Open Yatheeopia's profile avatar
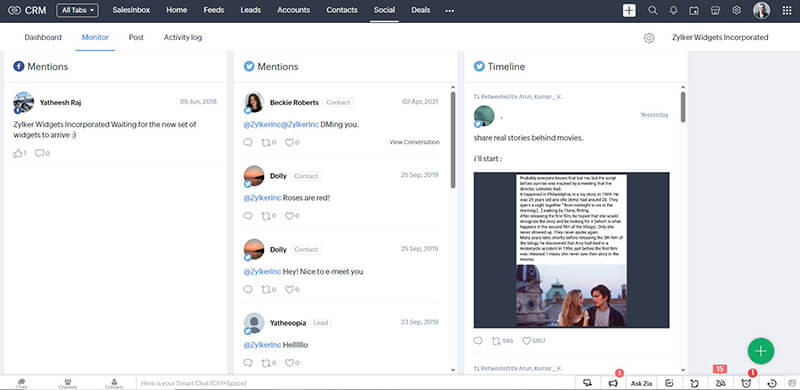The image size is (800, 390). (x=254, y=323)
